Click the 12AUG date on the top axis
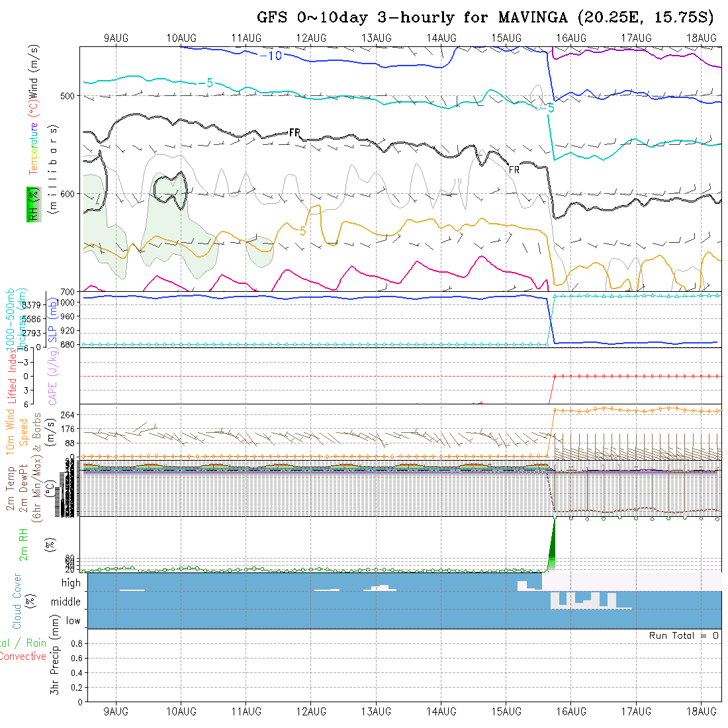Image resolution: width=728 pixels, height=728 pixels. [x=311, y=38]
